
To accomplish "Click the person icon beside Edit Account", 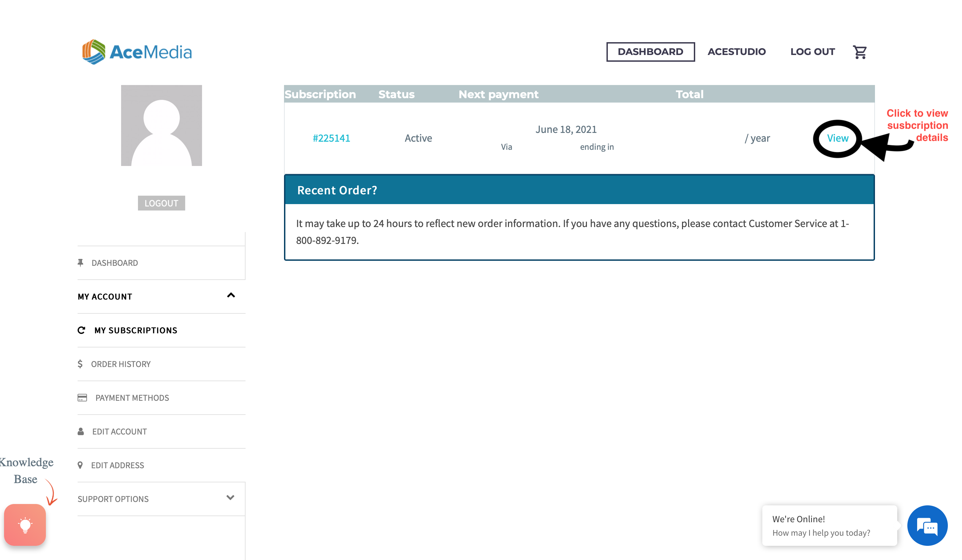I will tap(81, 431).
